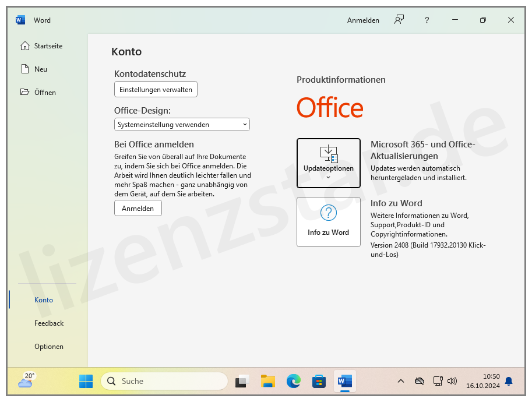Select Neu to create a document
The width and height of the screenshot is (532, 402).
click(x=34, y=69)
